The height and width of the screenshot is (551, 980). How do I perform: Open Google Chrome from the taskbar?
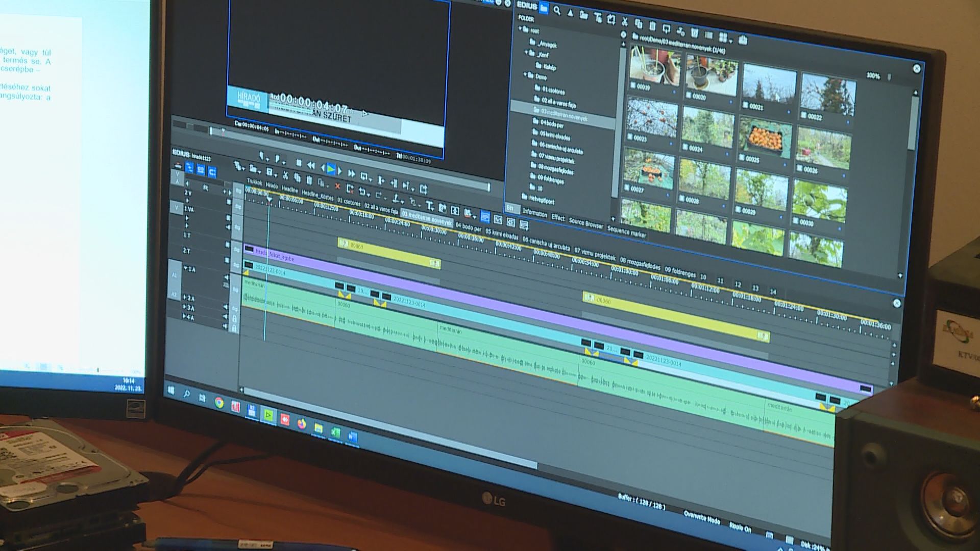pyautogui.click(x=219, y=403)
